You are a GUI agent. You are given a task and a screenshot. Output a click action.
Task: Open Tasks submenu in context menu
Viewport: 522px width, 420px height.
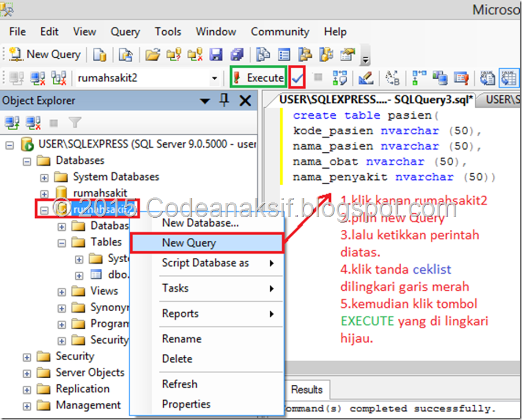tap(207, 288)
